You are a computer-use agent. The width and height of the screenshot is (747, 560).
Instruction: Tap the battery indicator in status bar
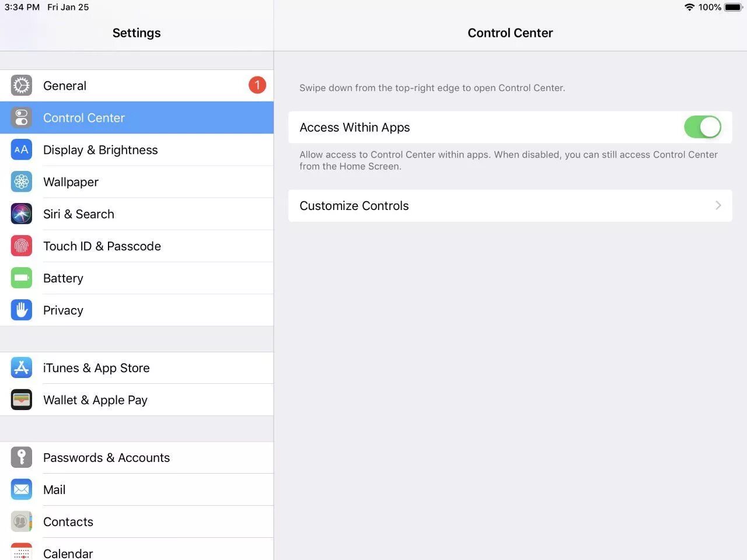pyautogui.click(x=734, y=7)
